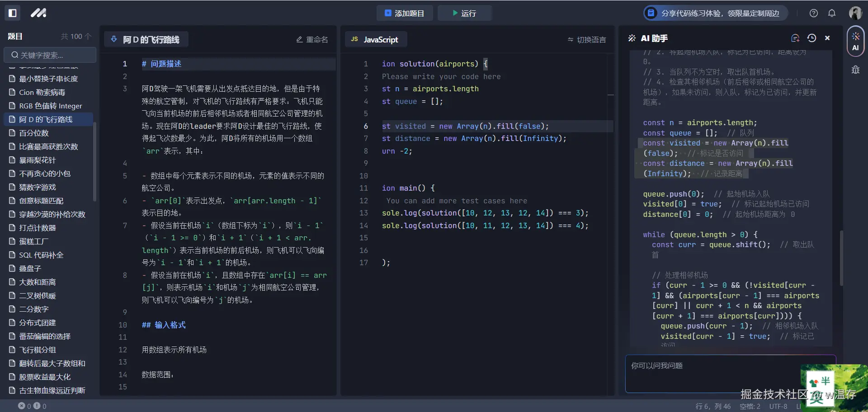868x412 pixels.
Task: Open the SQL 代码补全 problem
Action: point(41,255)
